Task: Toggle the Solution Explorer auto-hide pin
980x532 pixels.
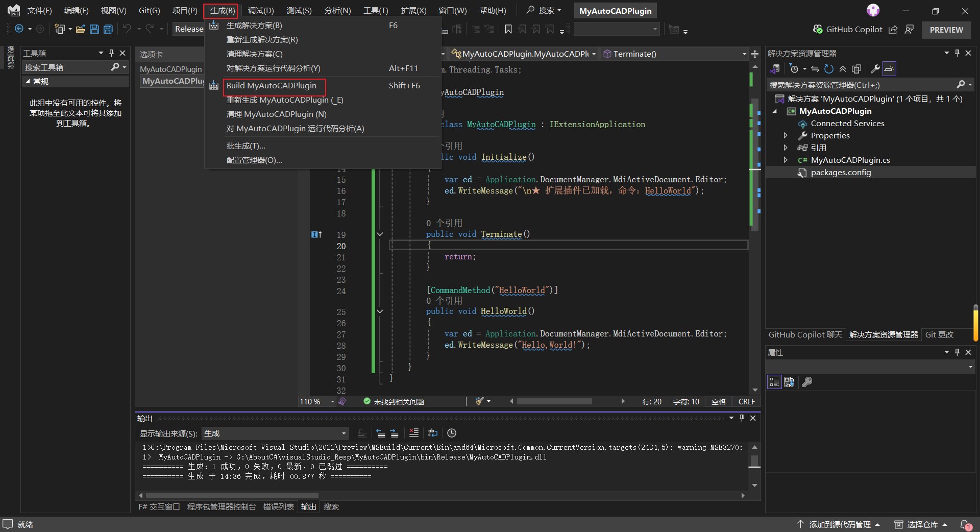Action: 957,53
